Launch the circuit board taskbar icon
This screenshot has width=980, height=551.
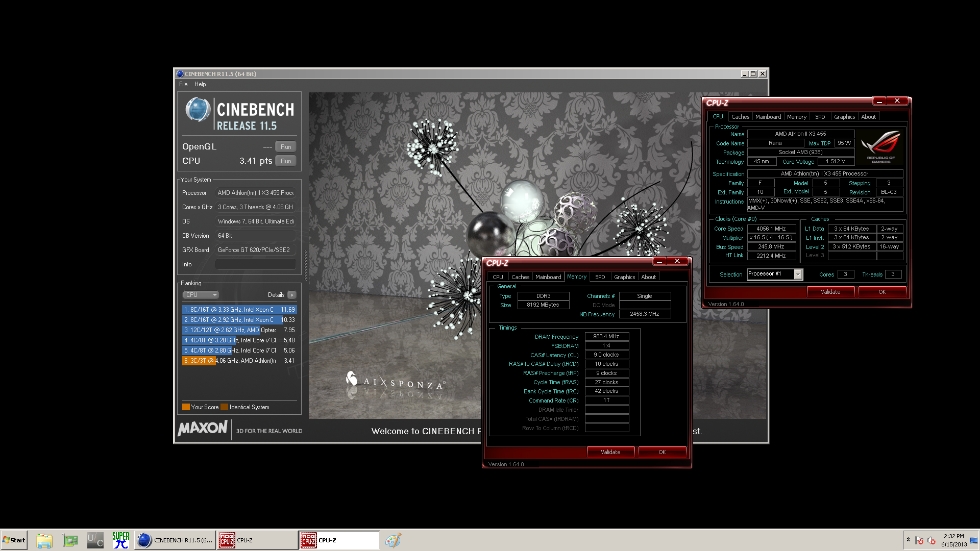point(70,540)
